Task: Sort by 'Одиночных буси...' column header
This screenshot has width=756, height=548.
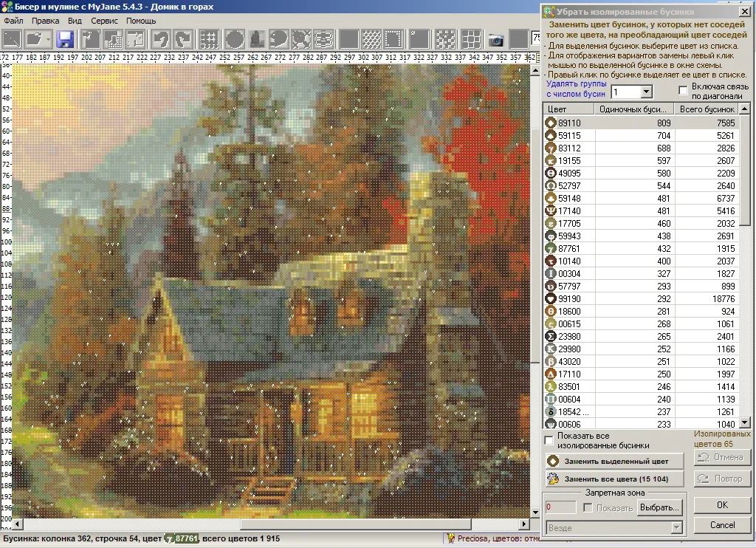Action: point(634,109)
